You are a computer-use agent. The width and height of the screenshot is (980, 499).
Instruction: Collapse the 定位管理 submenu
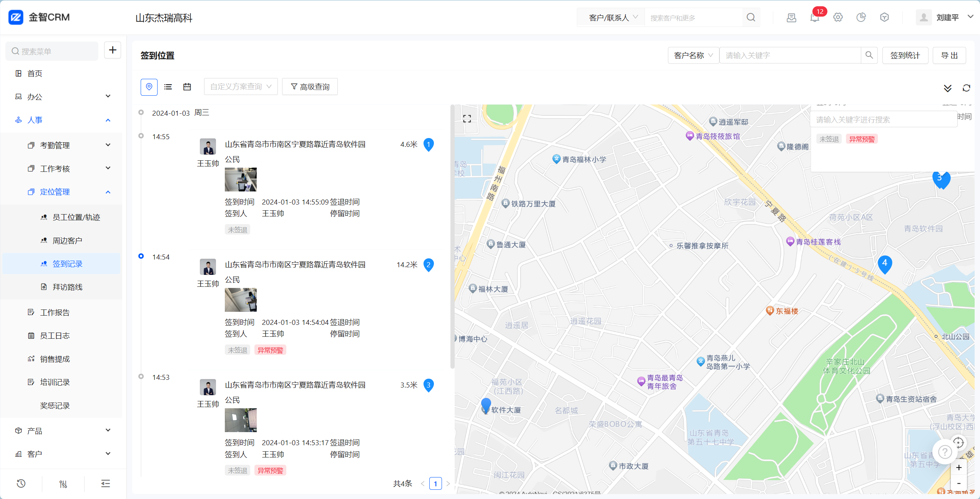click(x=108, y=192)
